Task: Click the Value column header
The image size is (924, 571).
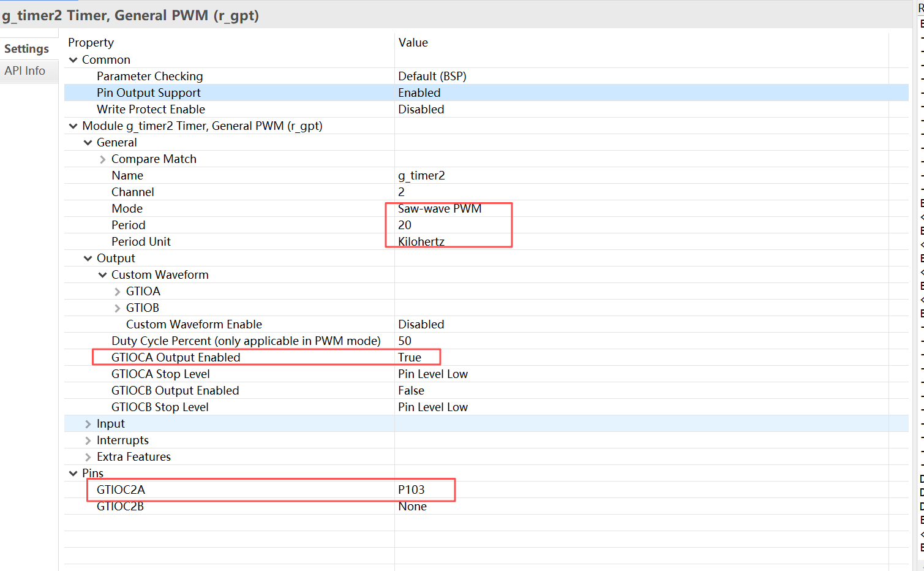Action: coord(413,42)
